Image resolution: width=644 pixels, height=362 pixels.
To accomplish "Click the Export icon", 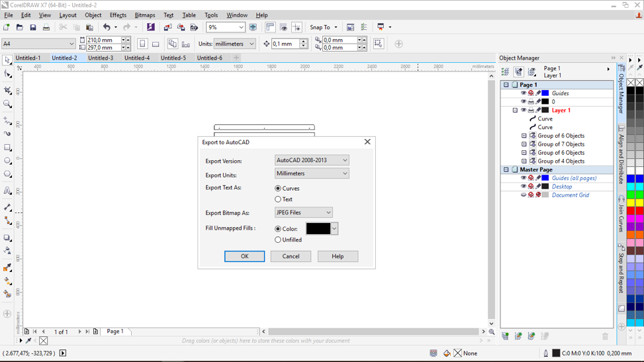I will [181, 27].
